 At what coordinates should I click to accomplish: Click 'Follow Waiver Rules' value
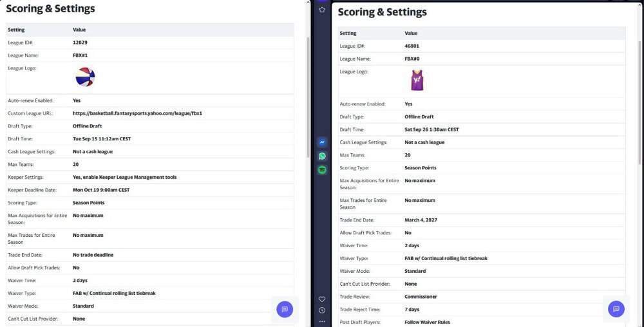(x=427, y=322)
